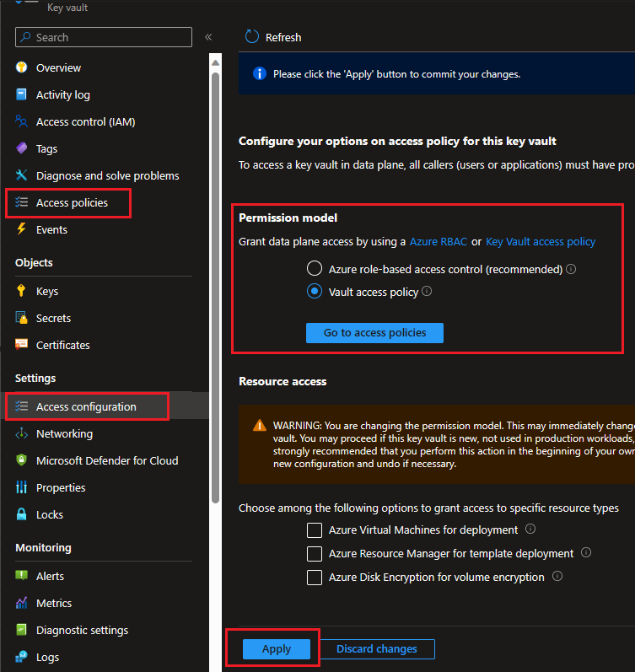Viewport: 635px width, 672px height.
Task: Click the Certificates icon
Action: tap(21, 345)
